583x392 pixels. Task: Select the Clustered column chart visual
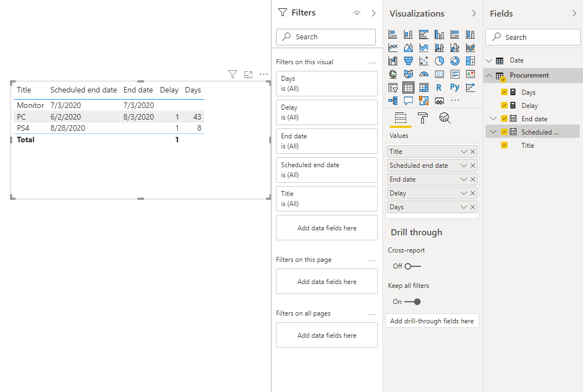click(439, 34)
